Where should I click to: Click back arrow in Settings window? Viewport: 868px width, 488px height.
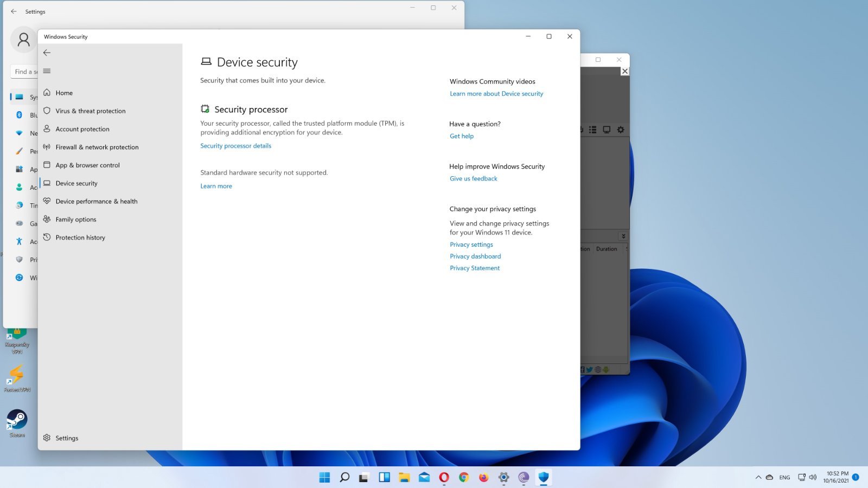(14, 11)
